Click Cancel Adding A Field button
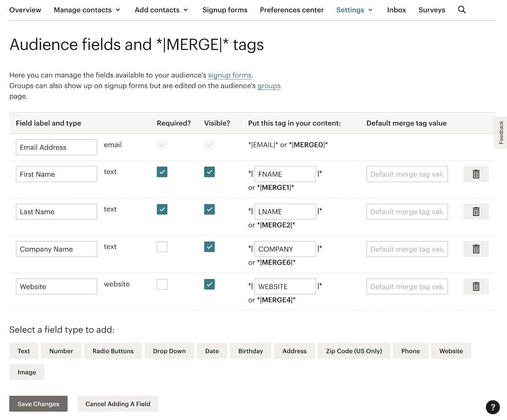Screen dimensions: 507x420 (118, 404)
